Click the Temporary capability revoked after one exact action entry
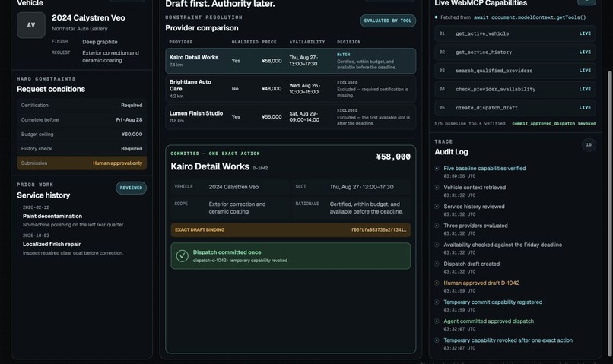 (508, 340)
